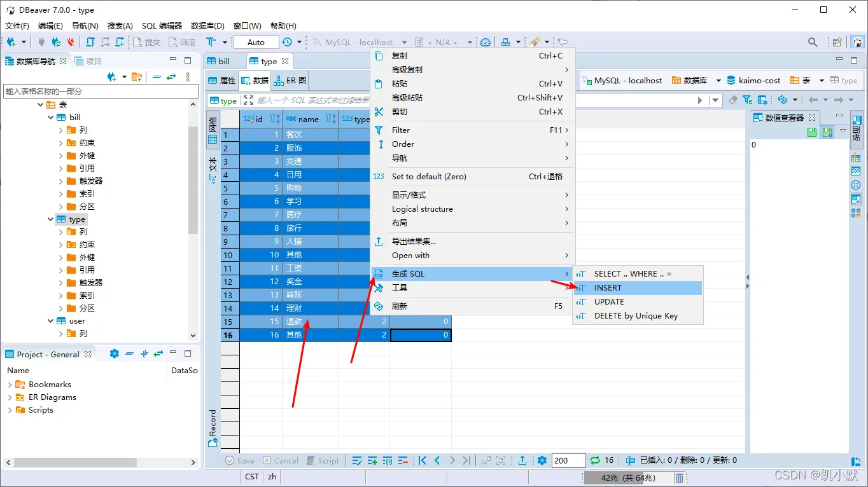Image resolution: width=868 pixels, height=487 pixels.
Task: Collapse the user table node
Action: pyautogui.click(x=51, y=321)
